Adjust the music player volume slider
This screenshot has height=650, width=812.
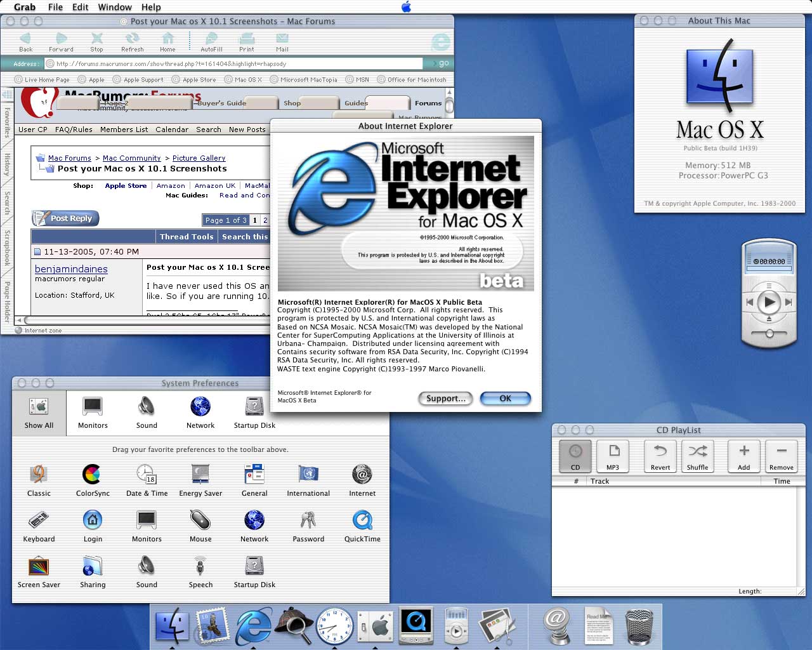(x=769, y=333)
